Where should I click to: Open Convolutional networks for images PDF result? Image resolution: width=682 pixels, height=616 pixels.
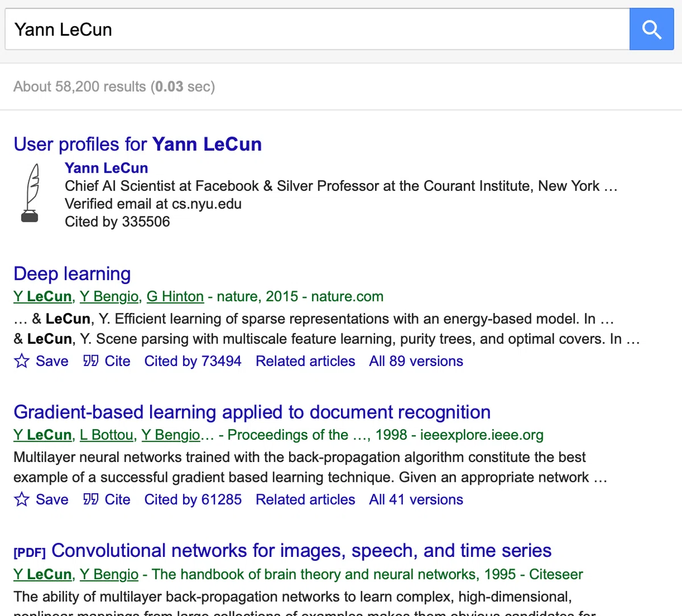tap(301, 551)
